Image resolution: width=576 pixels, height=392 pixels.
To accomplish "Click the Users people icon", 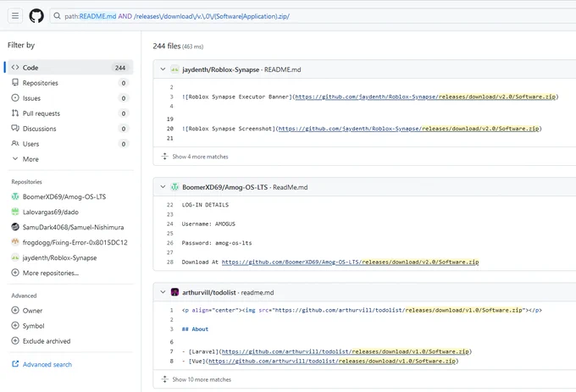I will click(15, 144).
